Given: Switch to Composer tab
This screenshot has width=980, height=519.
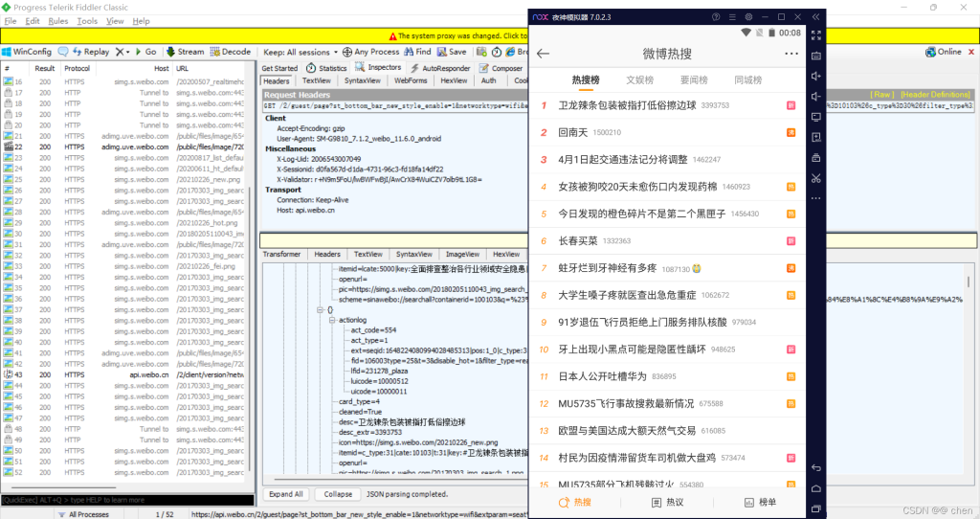Looking at the screenshot, I should click(501, 68).
